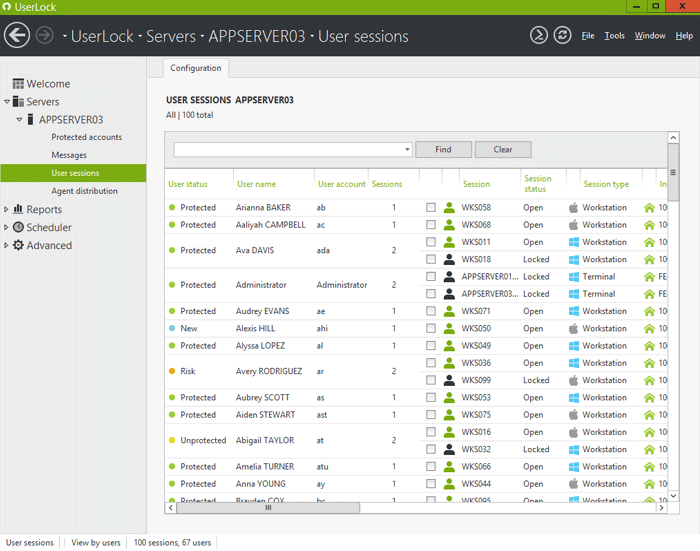Click the Reports bar chart icon
Viewport: 700px width, 551px height.
pyautogui.click(x=18, y=209)
